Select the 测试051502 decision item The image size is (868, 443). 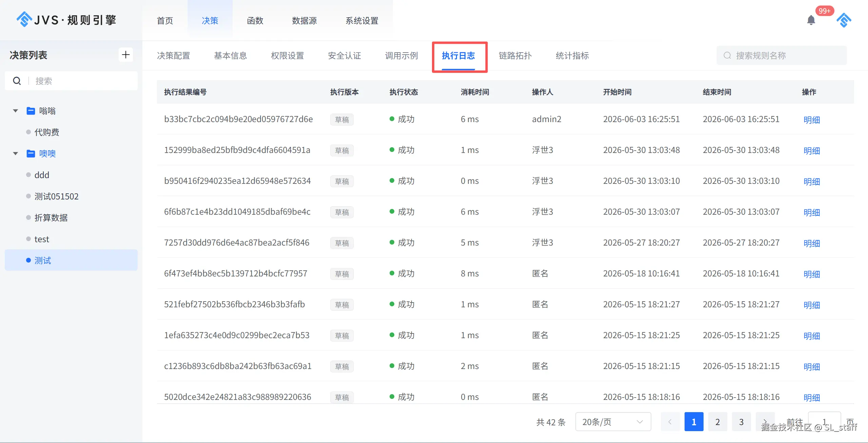click(x=57, y=196)
